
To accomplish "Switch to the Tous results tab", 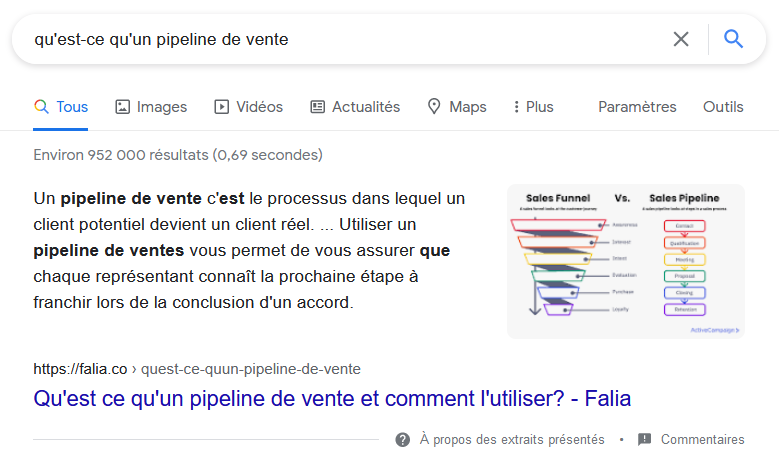I will pos(72,107).
